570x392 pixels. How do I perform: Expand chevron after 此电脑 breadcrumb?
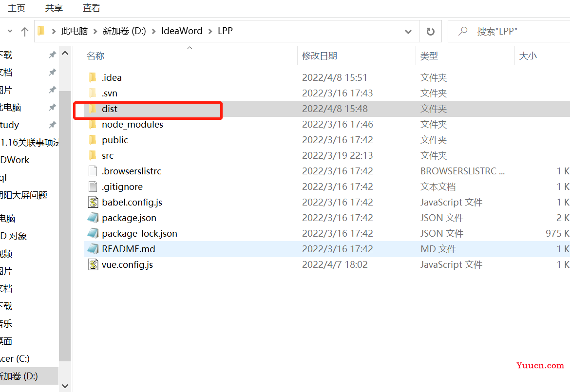tap(95, 32)
